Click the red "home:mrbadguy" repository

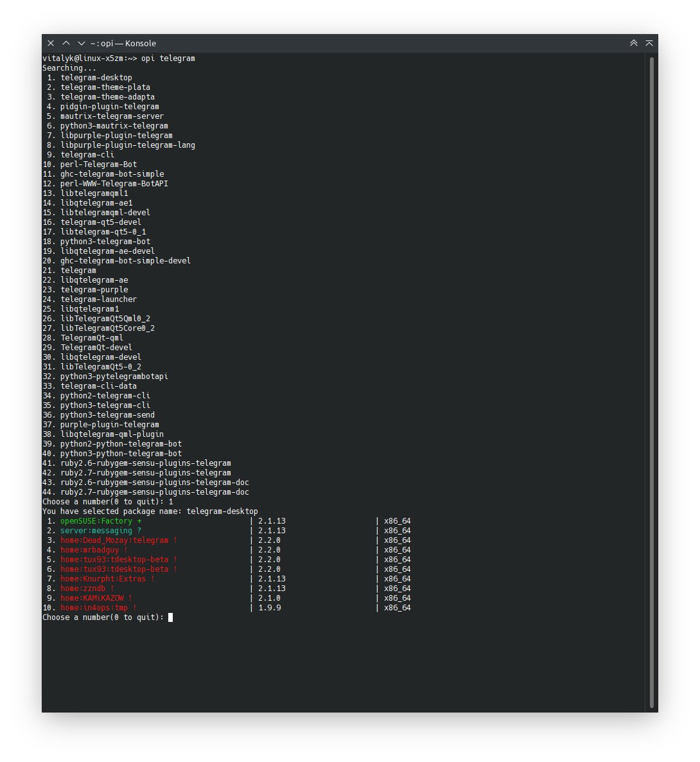coord(94,549)
